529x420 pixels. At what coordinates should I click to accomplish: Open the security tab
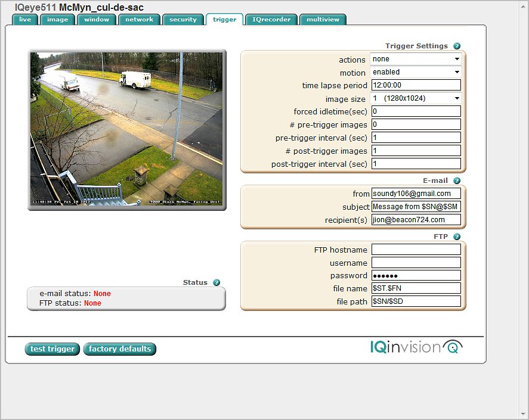[183, 20]
